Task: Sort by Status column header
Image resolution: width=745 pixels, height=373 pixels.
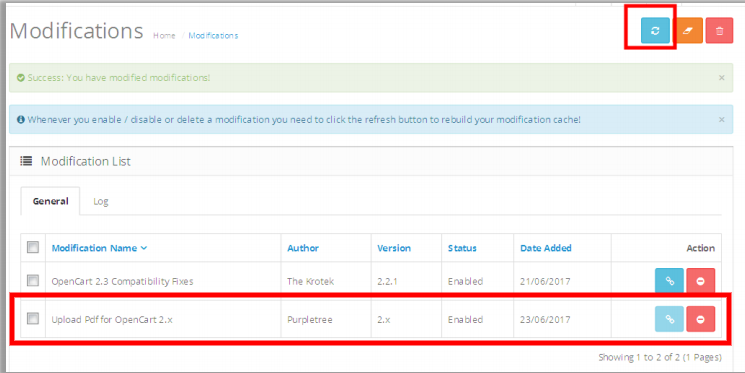Action: tap(462, 248)
